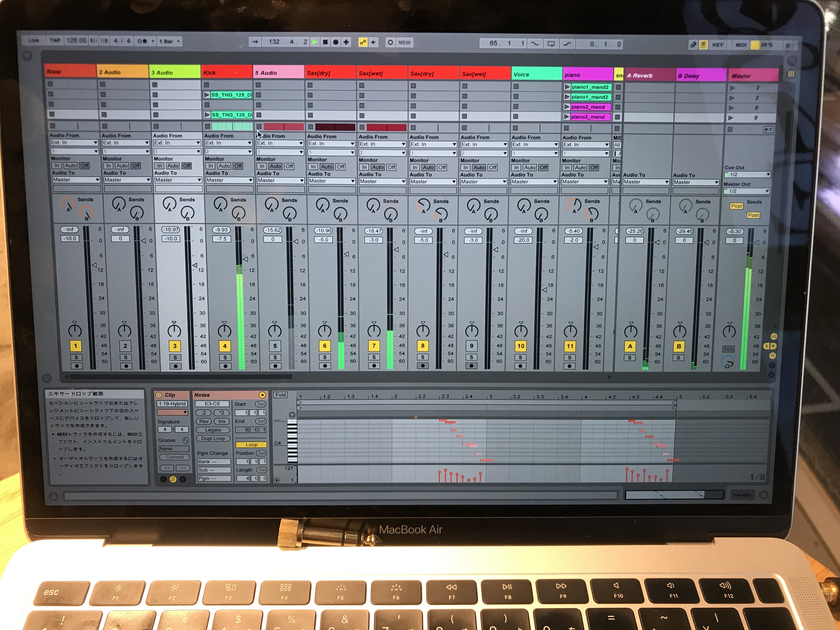Toggle computer MIDI keyboard icon
The height and width of the screenshot is (630, 840).
pos(703,45)
